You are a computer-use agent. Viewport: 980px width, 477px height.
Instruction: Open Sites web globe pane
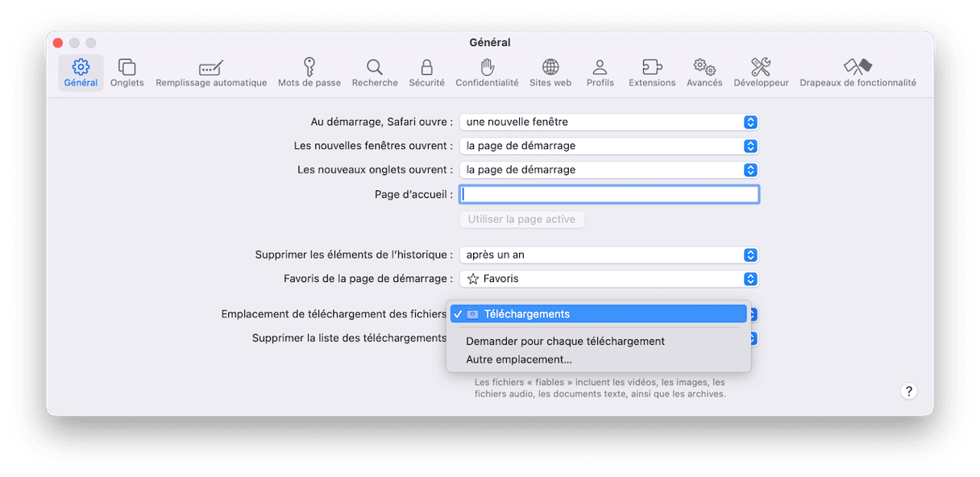coord(550,73)
